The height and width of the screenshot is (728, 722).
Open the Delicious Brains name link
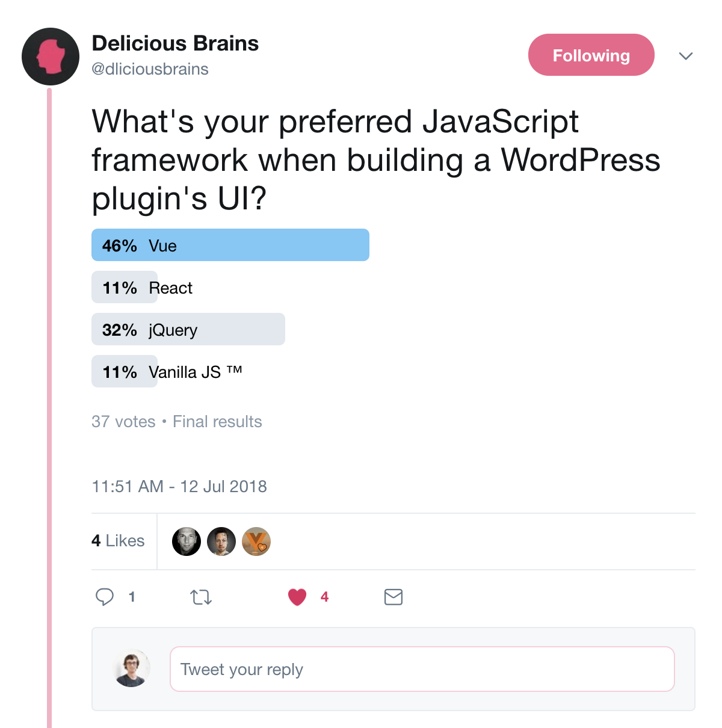click(x=175, y=43)
